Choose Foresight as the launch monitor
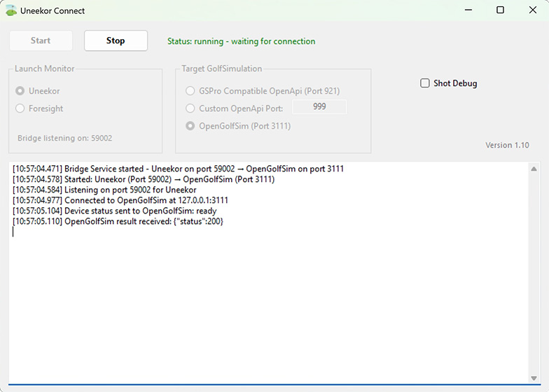This screenshot has height=392, width=549. (x=20, y=108)
